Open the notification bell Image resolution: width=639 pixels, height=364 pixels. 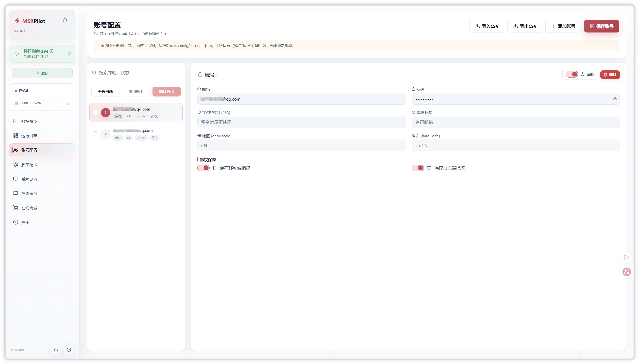tap(65, 21)
